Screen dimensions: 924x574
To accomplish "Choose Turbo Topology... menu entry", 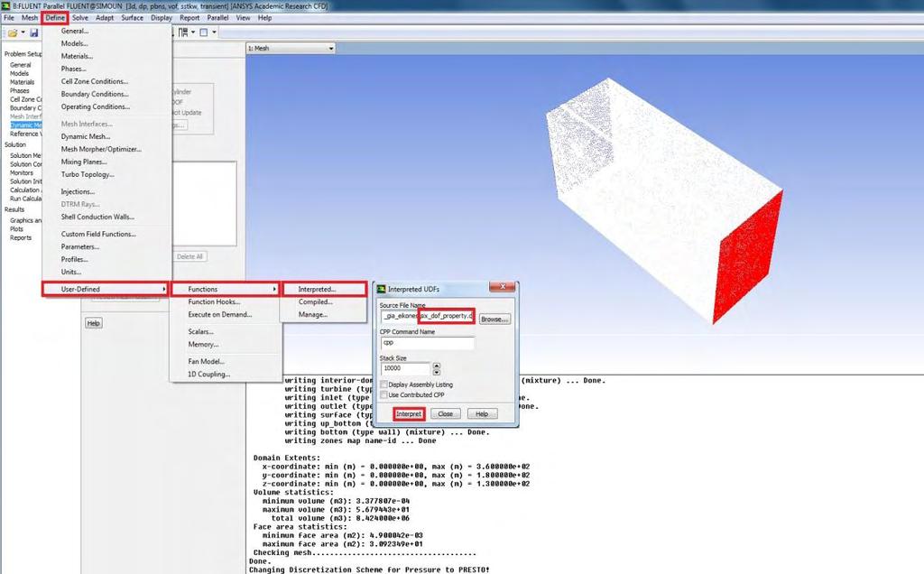I will pyautogui.click(x=88, y=174).
